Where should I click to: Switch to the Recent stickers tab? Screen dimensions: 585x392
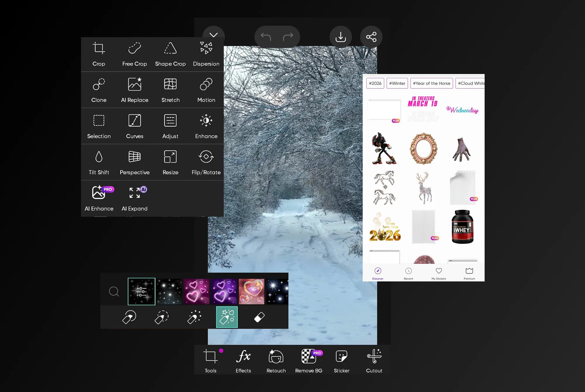pos(408,273)
